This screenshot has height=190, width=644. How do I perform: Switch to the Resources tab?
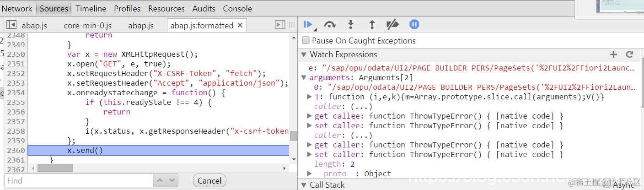pos(166,8)
